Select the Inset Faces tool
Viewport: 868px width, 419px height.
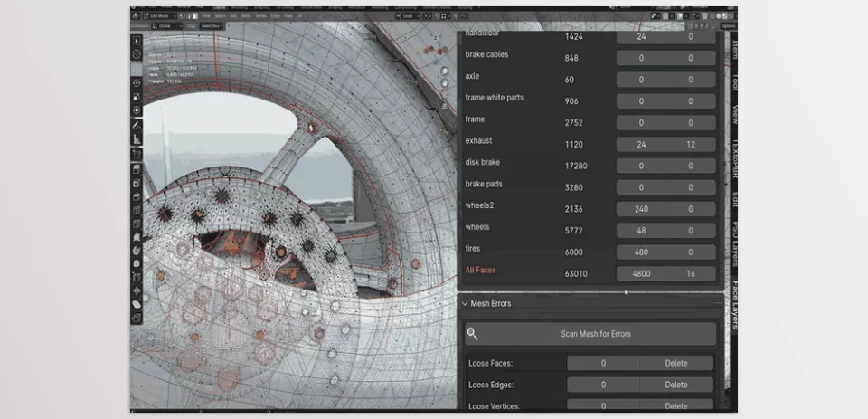(x=137, y=183)
